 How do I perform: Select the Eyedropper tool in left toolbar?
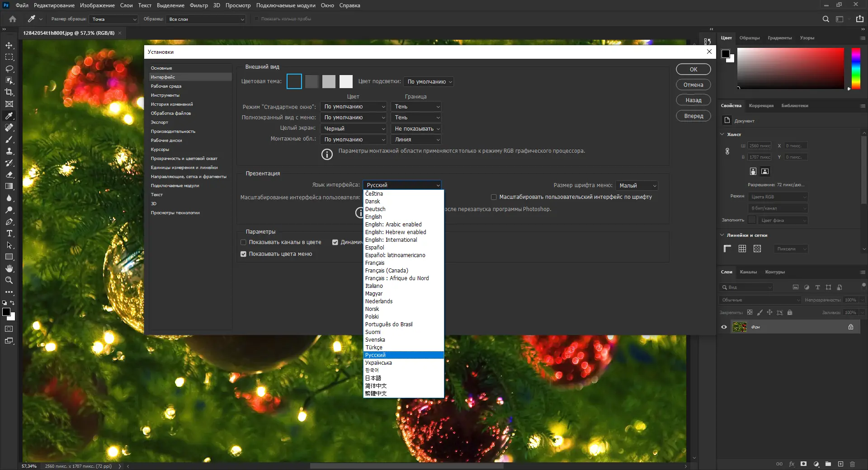pyautogui.click(x=9, y=116)
